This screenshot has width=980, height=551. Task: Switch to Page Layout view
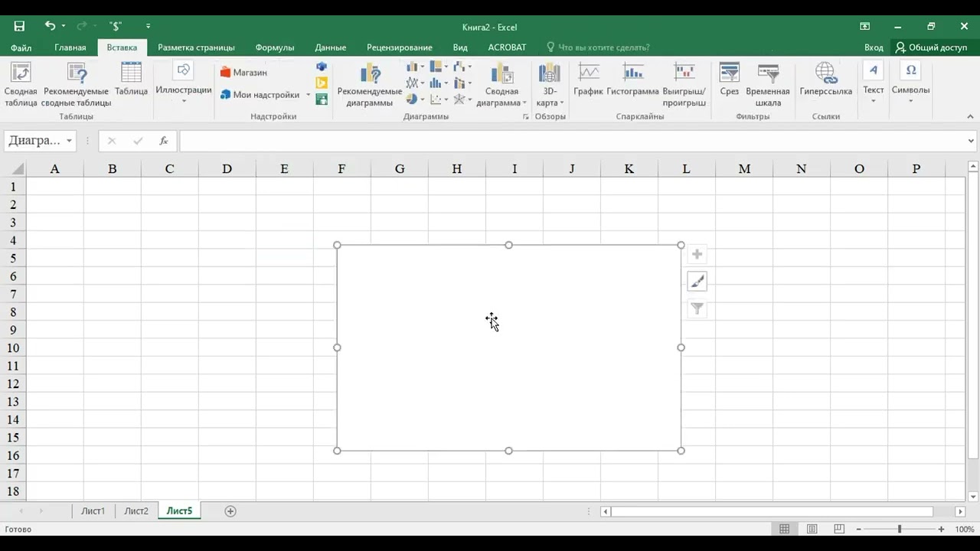812,529
